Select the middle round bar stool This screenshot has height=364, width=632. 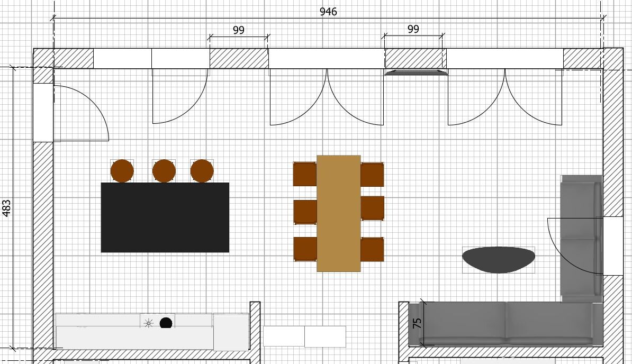pyautogui.click(x=164, y=171)
